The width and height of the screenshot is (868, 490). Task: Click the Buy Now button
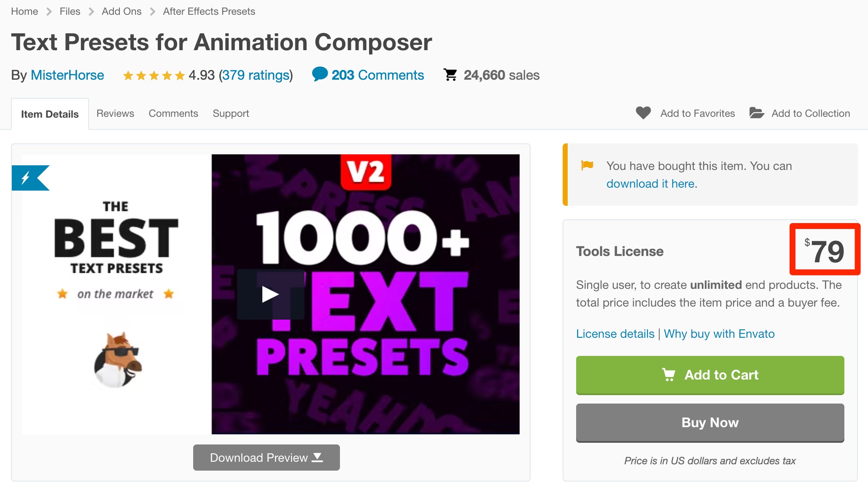pyautogui.click(x=710, y=423)
